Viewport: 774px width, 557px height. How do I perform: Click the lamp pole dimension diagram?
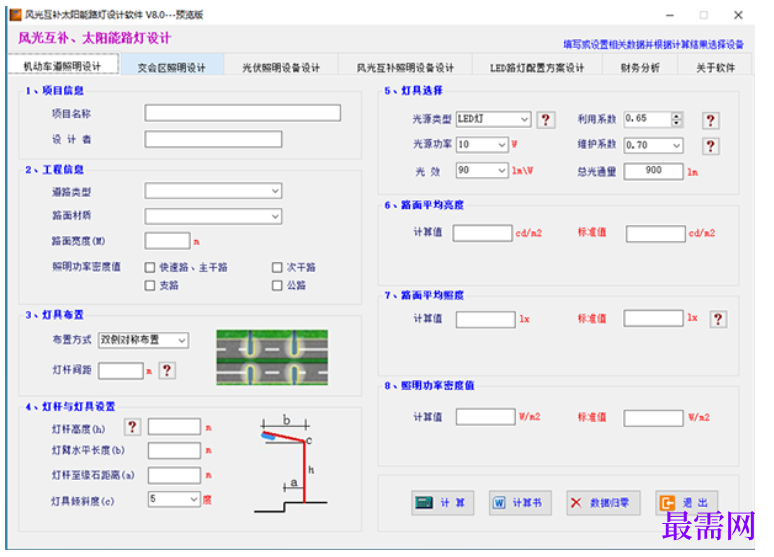click(x=291, y=464)
